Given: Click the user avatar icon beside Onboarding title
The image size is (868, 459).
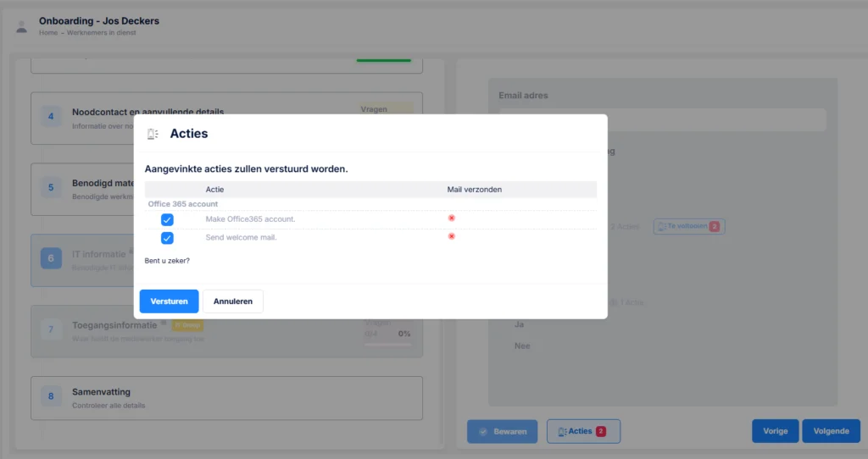Looking at the screenshot, I should coord(21,26).
